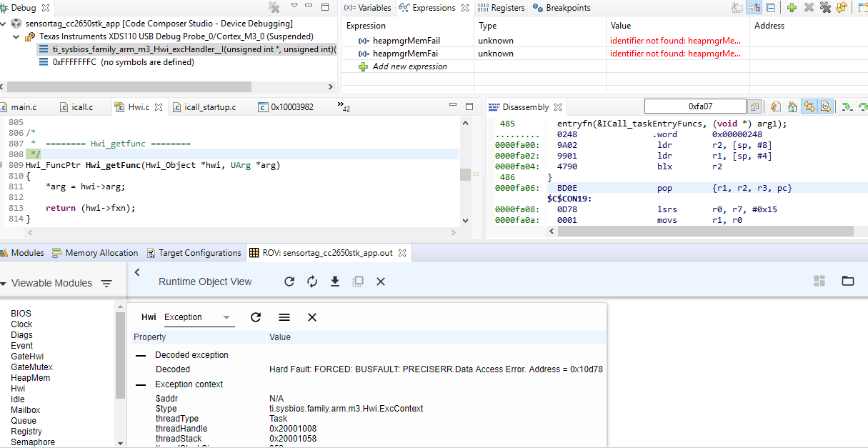
Task: Click the Remove selected expression gray X icon
Action: click(x=809, y=7)
